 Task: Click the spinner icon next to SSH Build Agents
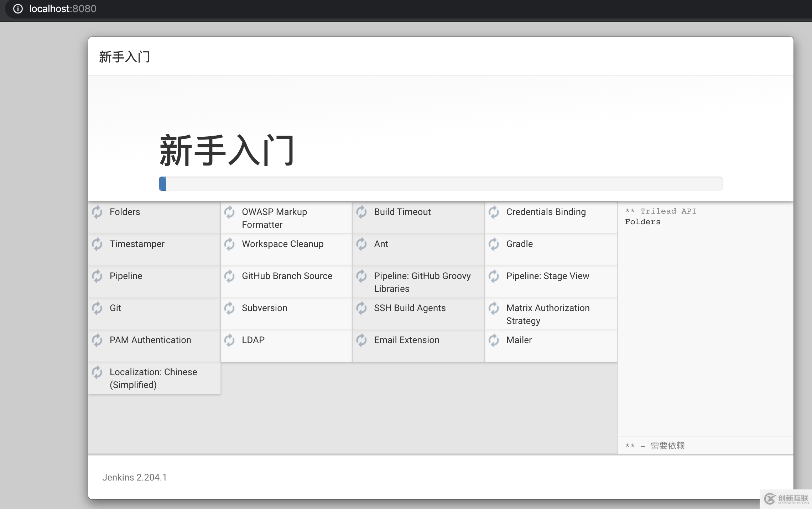(x=361, y=308)
